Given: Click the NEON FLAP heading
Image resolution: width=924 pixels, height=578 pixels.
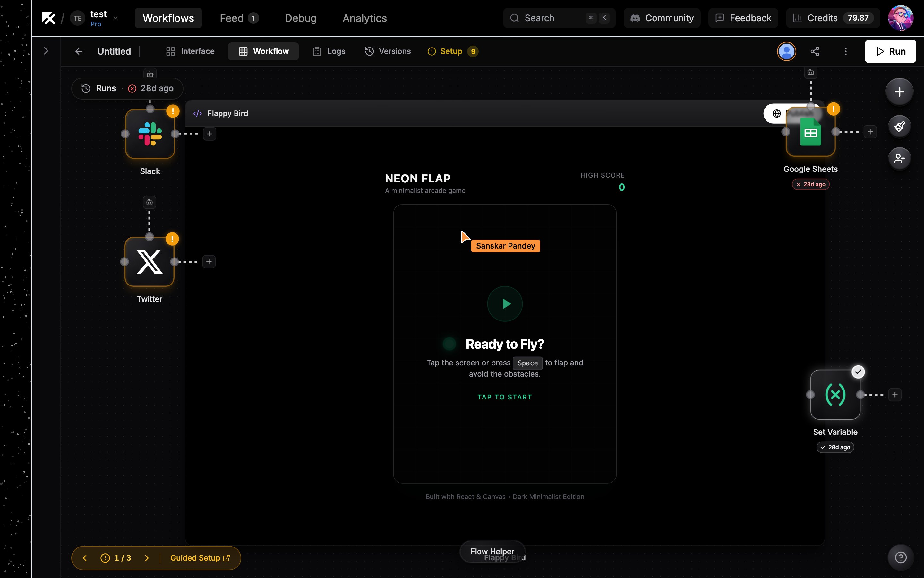Looking at the screenshot, I should click(x=418, y=179).
